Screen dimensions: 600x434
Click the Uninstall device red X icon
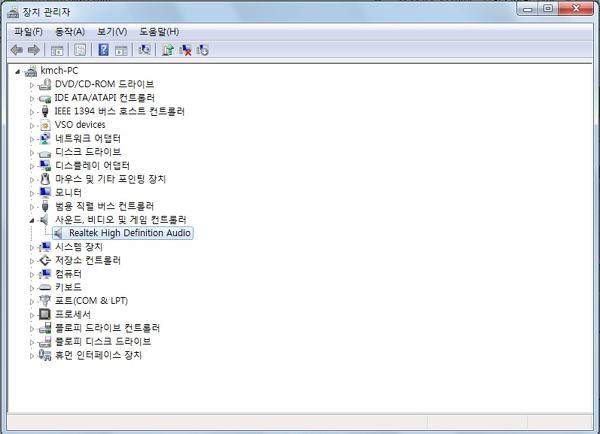pos(185,50)
